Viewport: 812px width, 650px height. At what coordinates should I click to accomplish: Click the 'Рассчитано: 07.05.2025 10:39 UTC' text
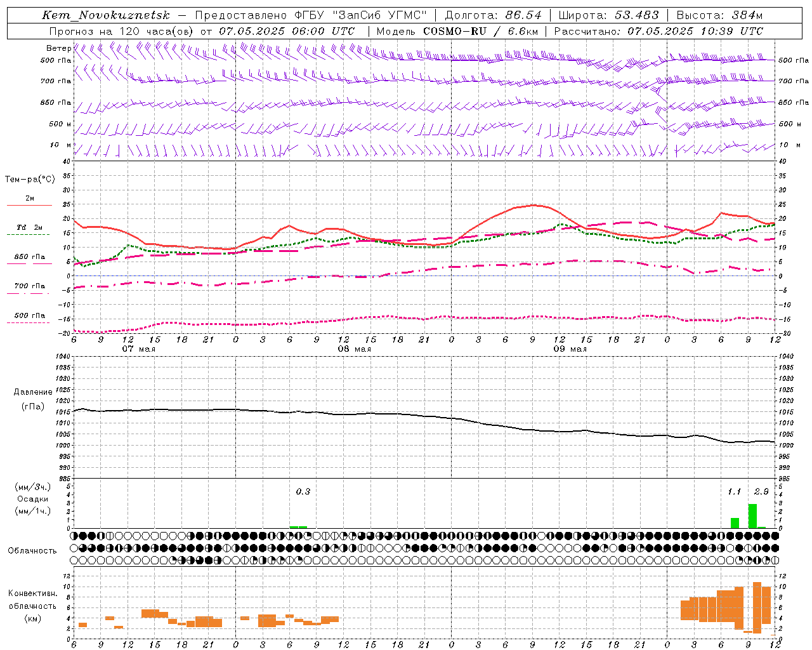pyautogui.click(x=658, y=31)
